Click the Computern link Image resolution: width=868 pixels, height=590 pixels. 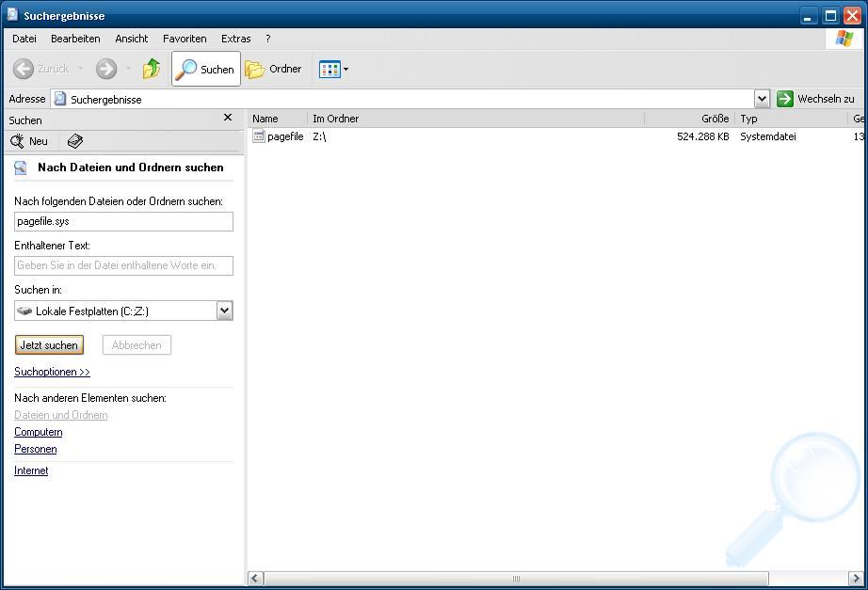39,432
